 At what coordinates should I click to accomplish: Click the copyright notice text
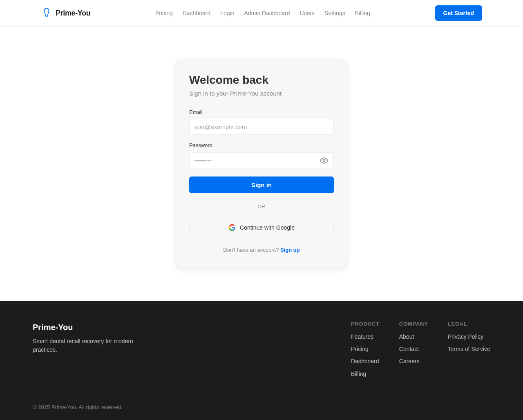(x=78, y=407)
